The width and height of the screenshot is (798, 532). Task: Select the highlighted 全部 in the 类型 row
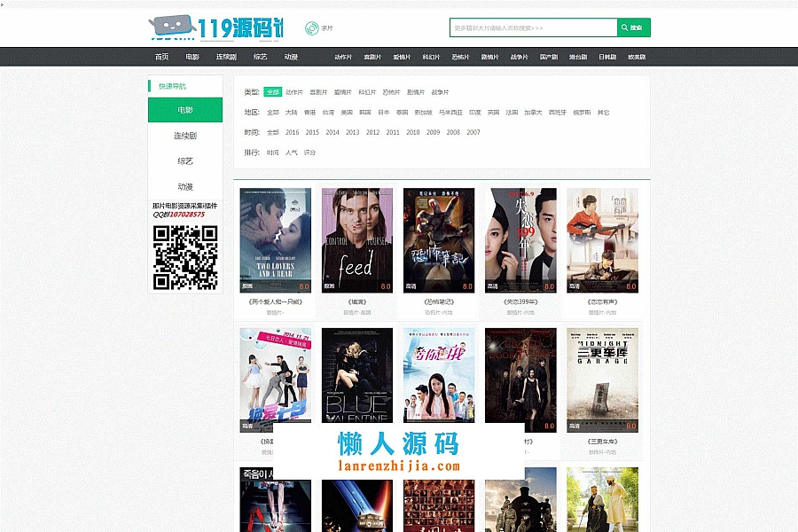click(x=273, y=92)
